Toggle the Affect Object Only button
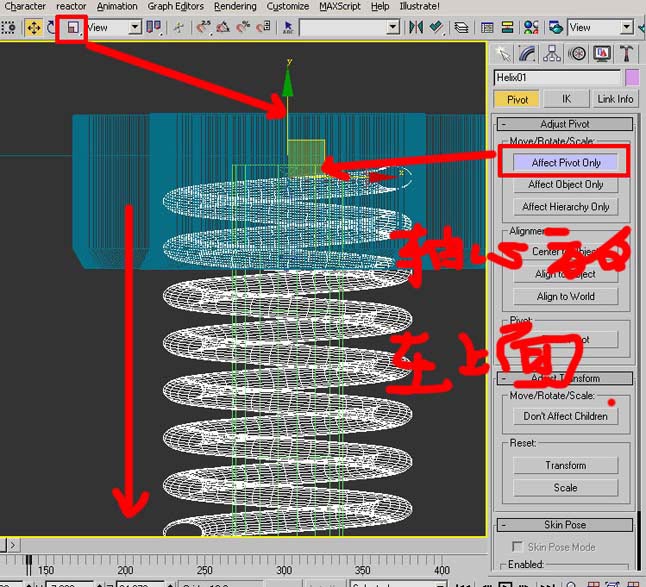This screenshot has height=587, width=646. (566, 185)
